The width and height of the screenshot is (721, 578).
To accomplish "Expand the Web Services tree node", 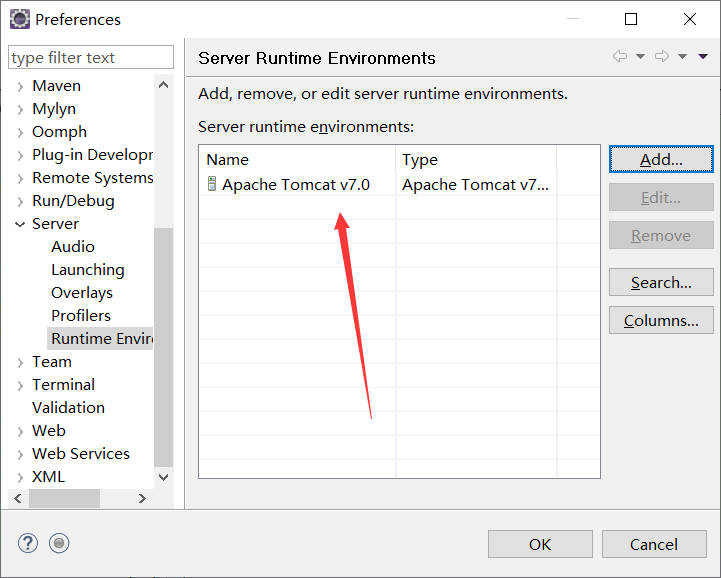I will tap(20, 454).
